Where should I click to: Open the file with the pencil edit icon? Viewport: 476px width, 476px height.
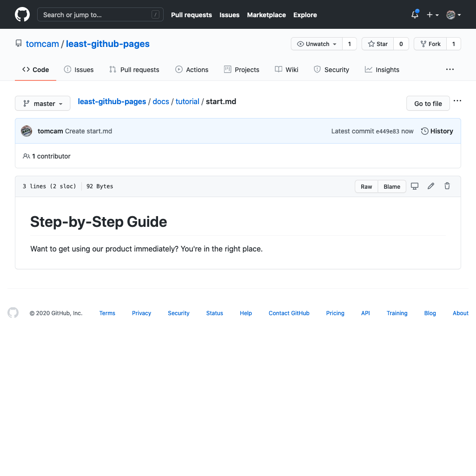coord(430,186)
